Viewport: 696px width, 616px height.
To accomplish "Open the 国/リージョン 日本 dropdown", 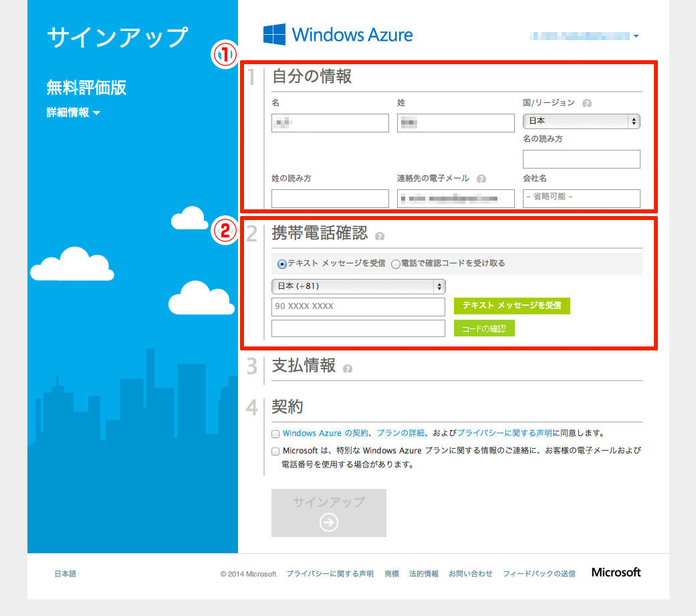I will point(582,121).
